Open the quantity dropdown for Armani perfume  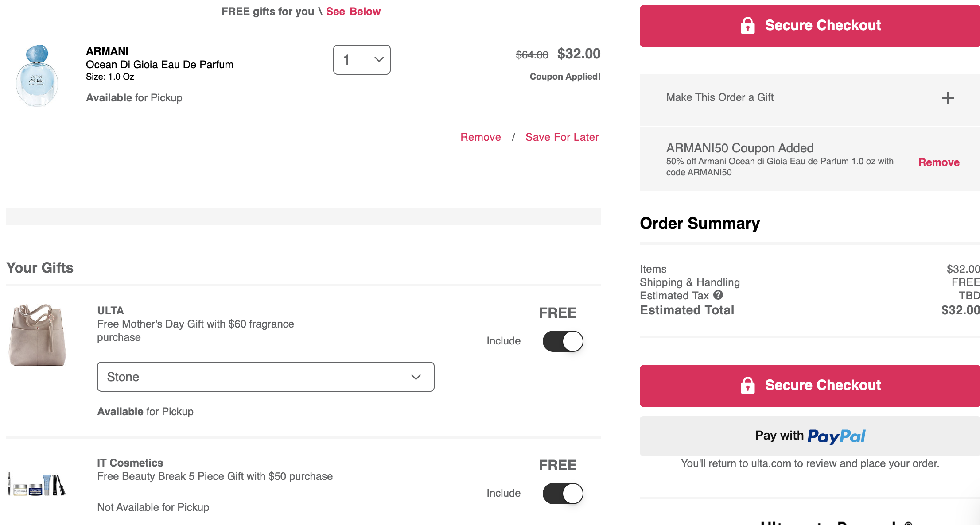coord(362,60)
